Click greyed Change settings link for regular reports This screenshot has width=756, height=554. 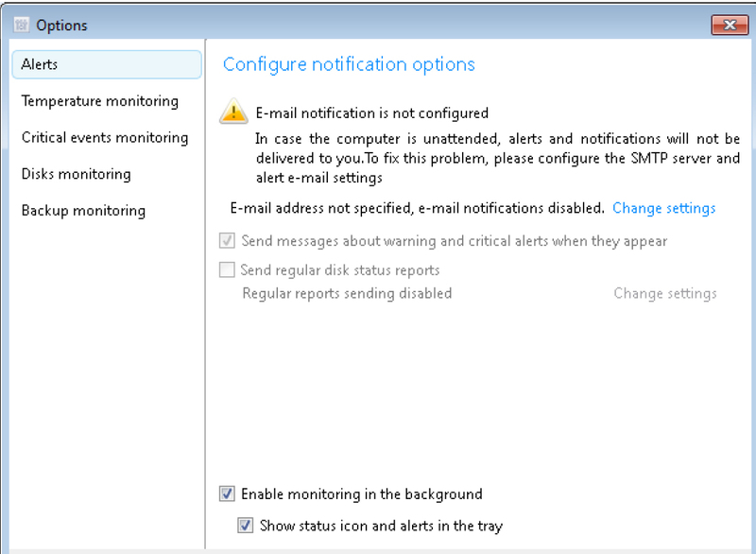pos(665,293)
